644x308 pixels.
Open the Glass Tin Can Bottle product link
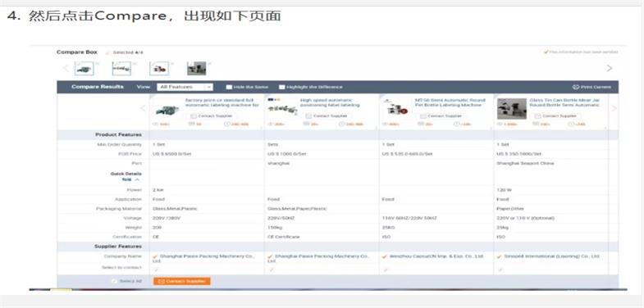tap(564, 102)
